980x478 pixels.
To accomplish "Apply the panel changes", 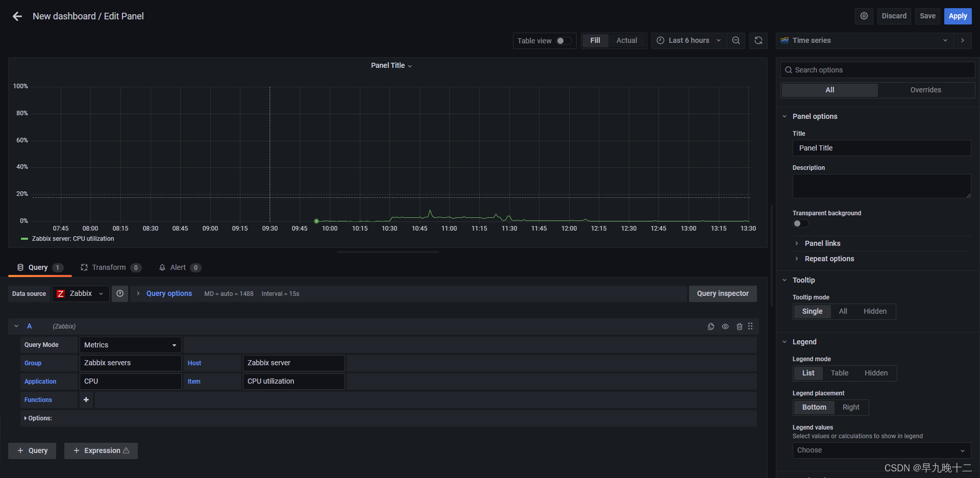I will pyautogui.click(x=958, y=16).
